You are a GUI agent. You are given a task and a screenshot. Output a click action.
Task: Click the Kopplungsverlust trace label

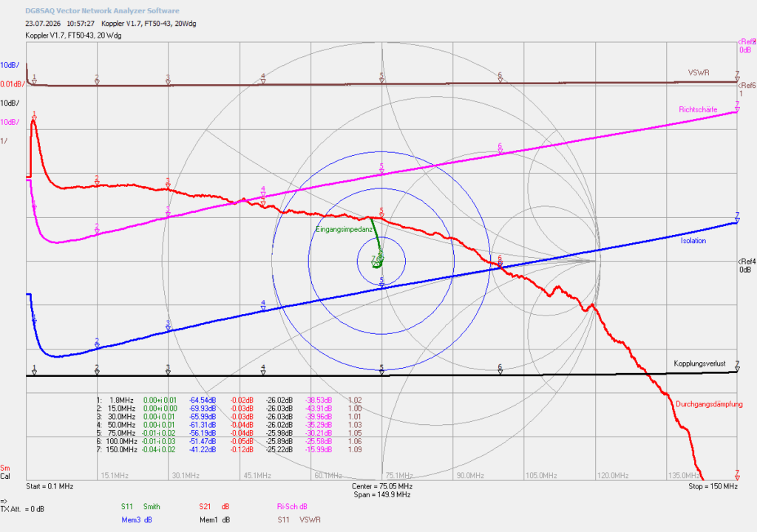pyautogui.click(x=699, y=364)
